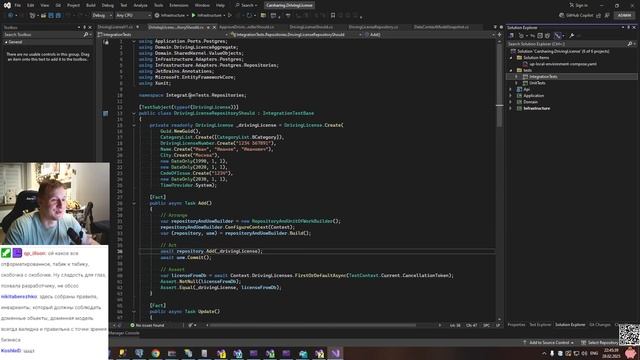Close the active DrivingLicenseRepositoryShould tab
Image resolution: width=640 pixels, height=360 pixels.
[x=214, y=27]
